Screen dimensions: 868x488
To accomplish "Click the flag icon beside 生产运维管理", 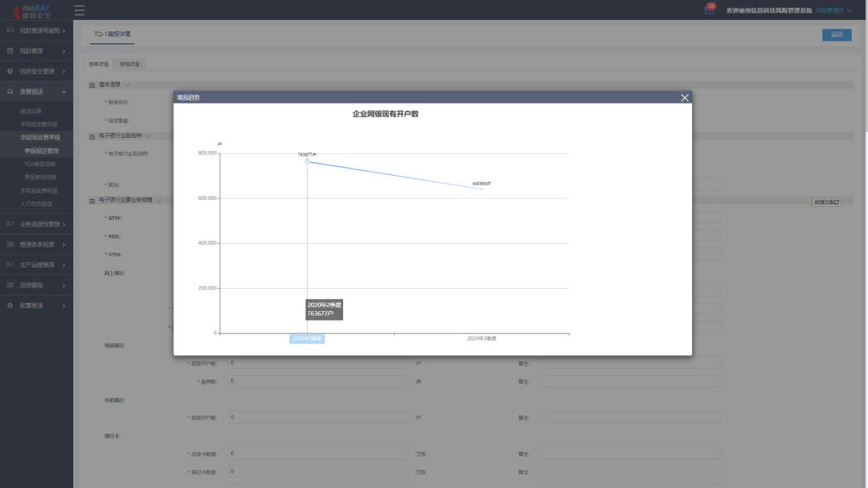I will pos(10,265).
